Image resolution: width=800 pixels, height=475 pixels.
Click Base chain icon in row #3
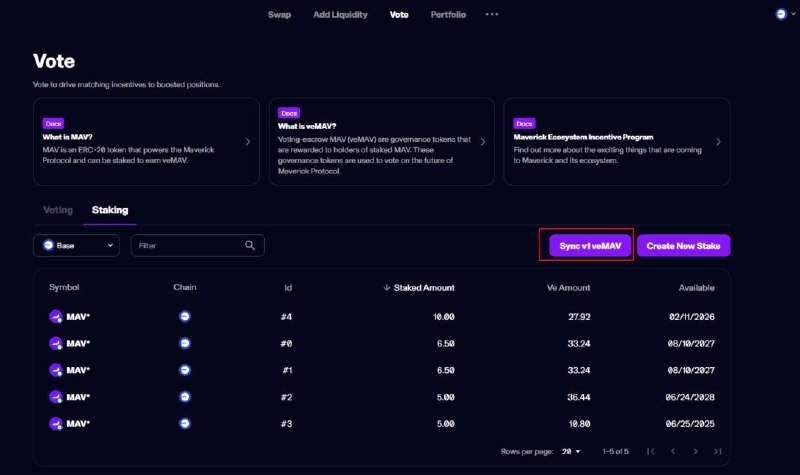185,423
